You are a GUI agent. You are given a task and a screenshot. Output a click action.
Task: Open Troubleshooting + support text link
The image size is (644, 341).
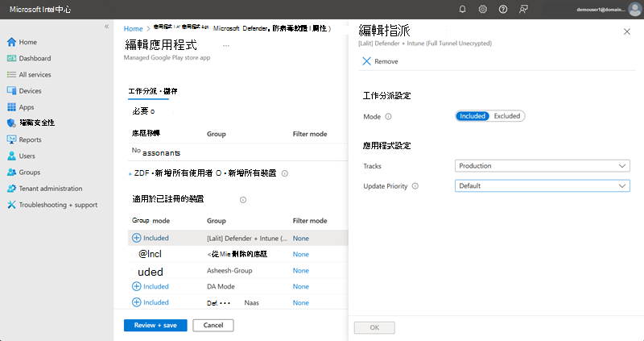click(x=58, y=205)
